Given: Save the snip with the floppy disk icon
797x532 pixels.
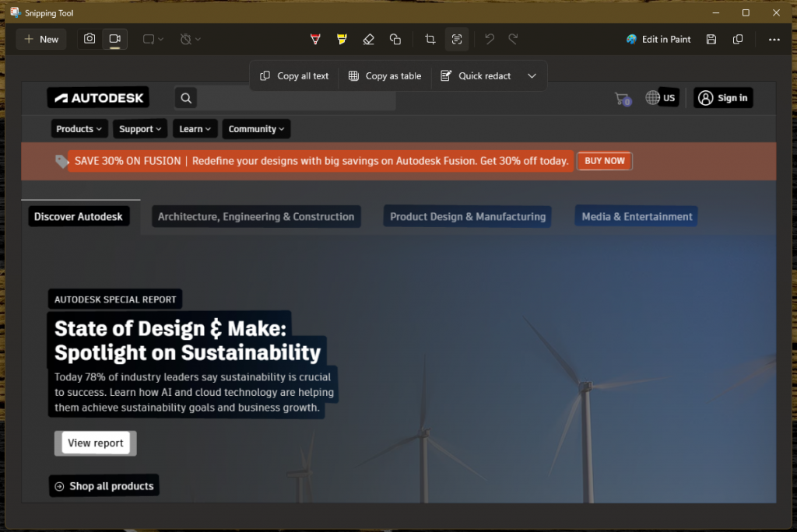Looking at the screenshot, I should coord(711,39).
